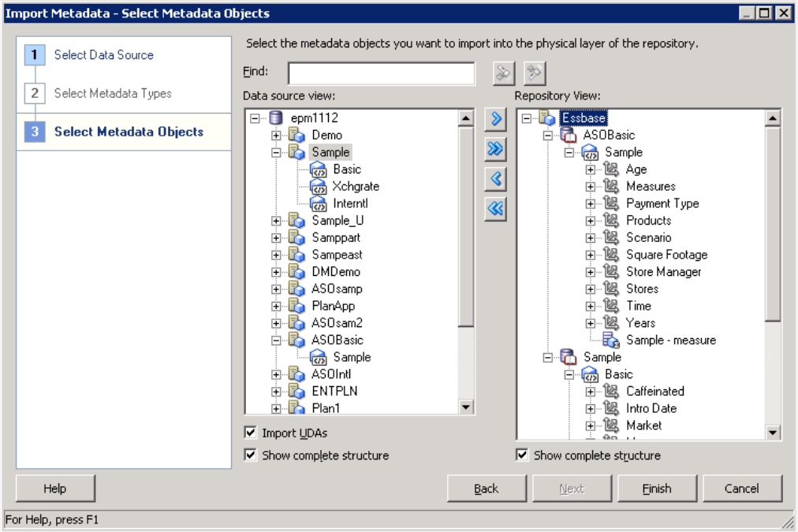798x532 pixels.
Task: Toggle Show complete structure under Data source view
Action: pyautogui.click(x=251, y=456)
